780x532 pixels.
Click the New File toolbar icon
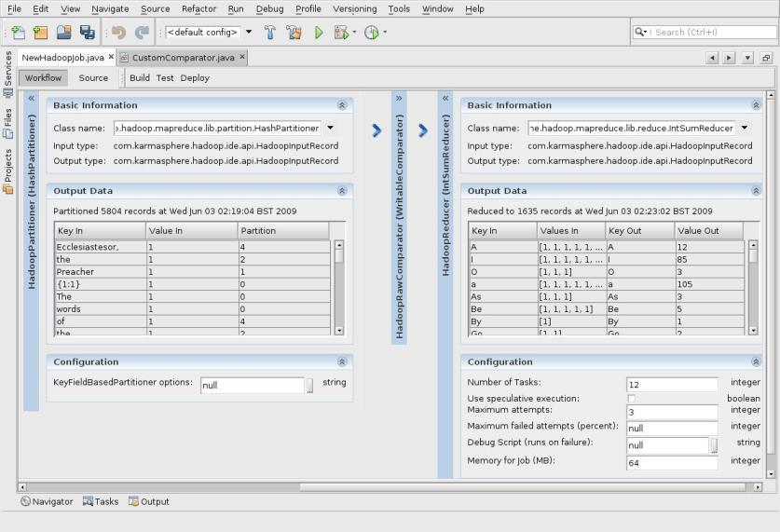coord(19,33)
